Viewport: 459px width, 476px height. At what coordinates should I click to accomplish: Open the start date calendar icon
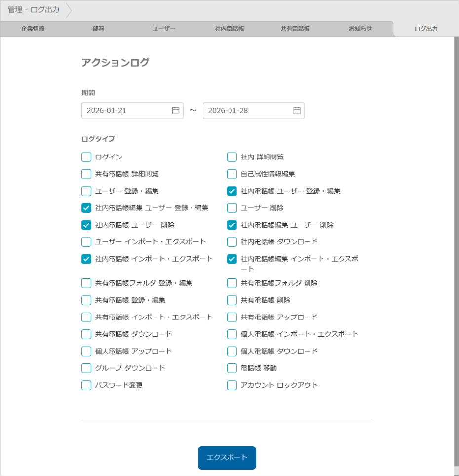tap(175, 111)
